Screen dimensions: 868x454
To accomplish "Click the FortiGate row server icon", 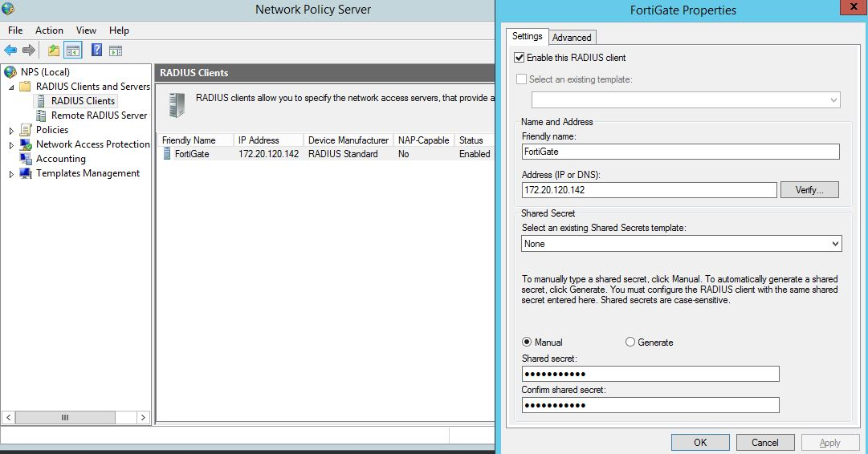I will coord(167,154).
